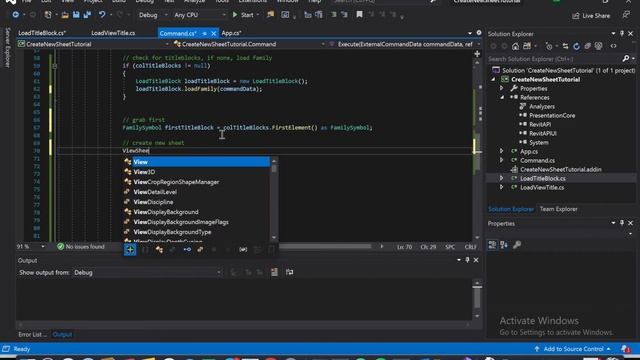Toggle the classes filter in IntelliSense popup
The width and height of the screenshot is (640, 360).
[x=159, y=249]
